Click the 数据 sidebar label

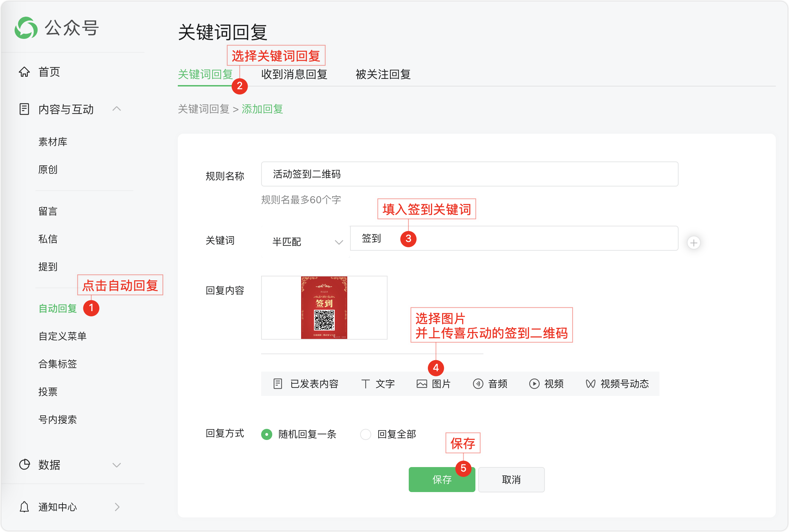pos(49,465)
